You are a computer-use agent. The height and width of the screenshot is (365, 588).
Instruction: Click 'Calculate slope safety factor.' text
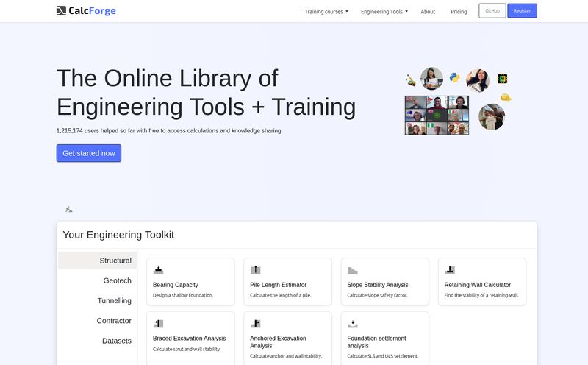377,295
